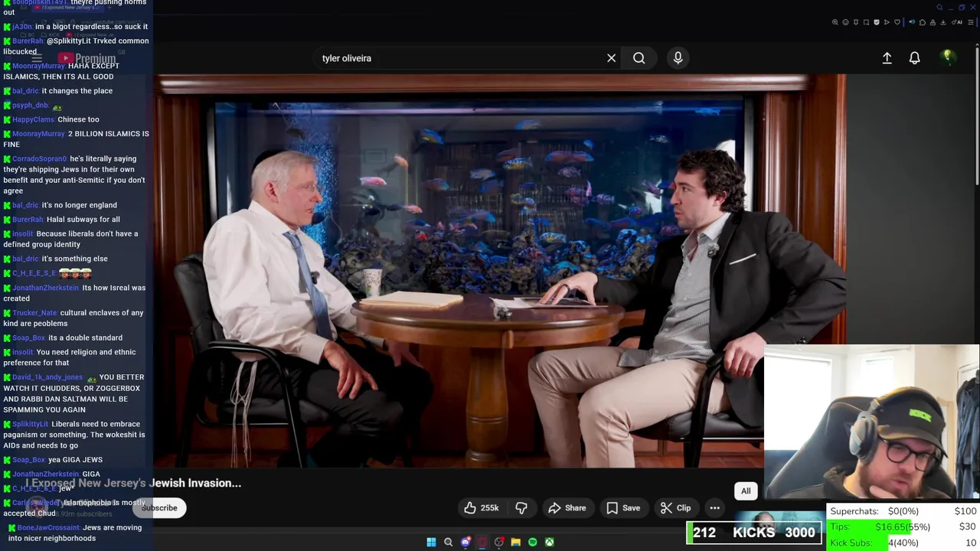This screenshot has height=551, width=980.
Task: Click the video title 'I Exposed New Jersey's Jewish Invasion...'
Action: click(133, 483)
